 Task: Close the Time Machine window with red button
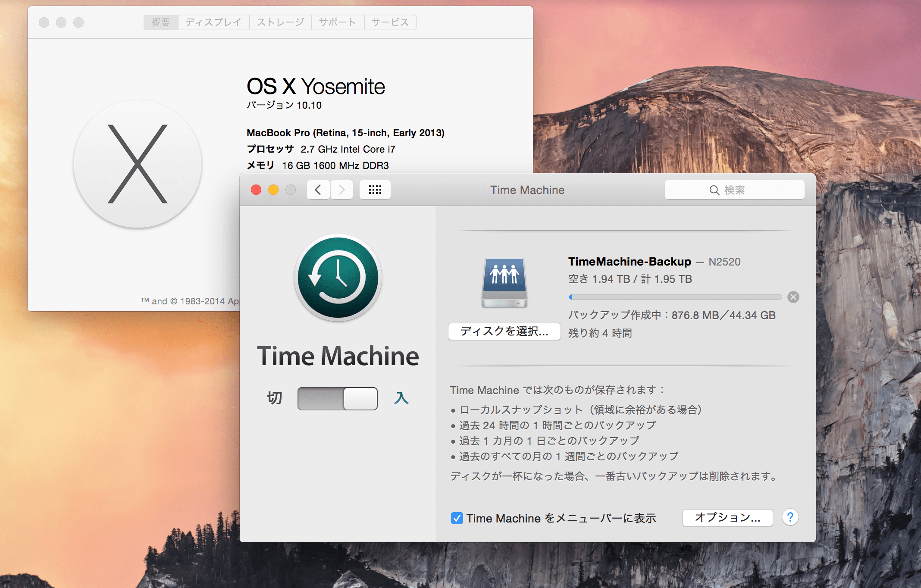(256, 190)
